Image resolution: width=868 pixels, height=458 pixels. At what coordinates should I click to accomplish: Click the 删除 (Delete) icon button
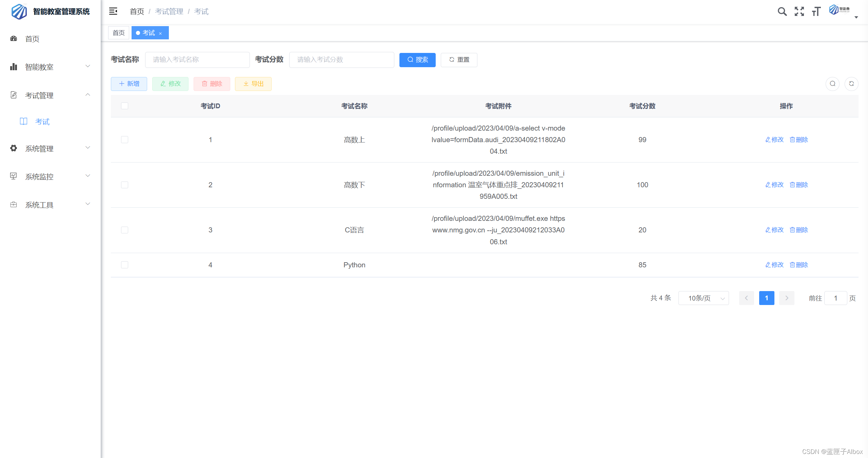click(x=212, y=84)
